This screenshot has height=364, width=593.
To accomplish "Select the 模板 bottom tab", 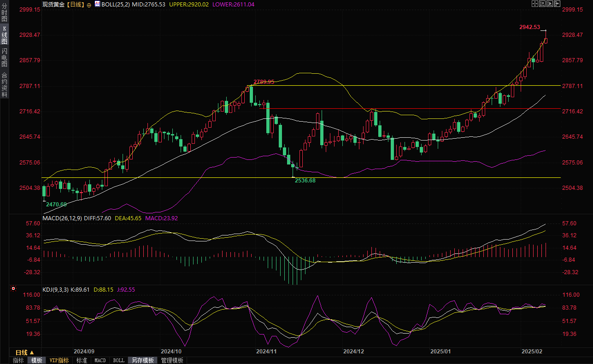I will click(36, 360).
